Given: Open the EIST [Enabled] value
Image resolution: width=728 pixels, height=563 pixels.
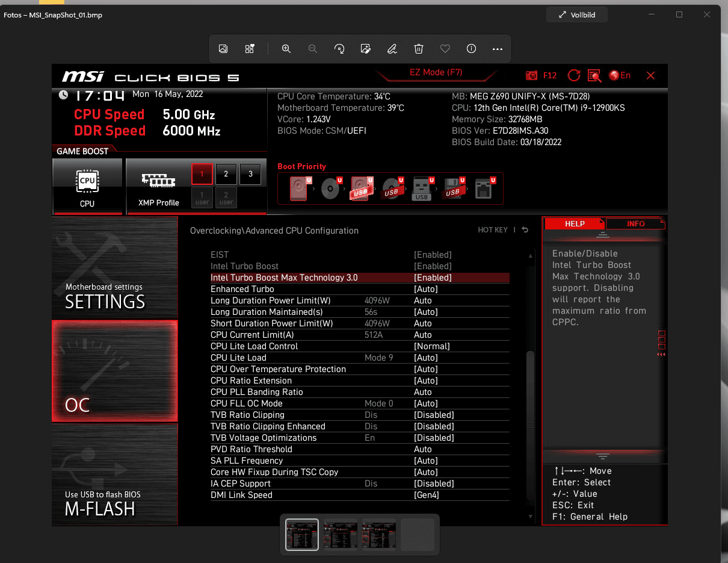Looking at the screenshot, I should coord(433,255).
